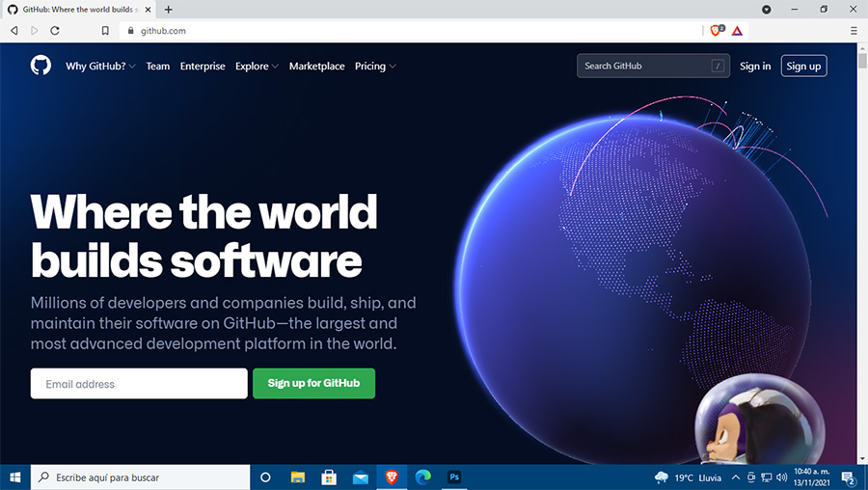Focus the Search GitHub box
Screen dimensions: 868x490
653,66
